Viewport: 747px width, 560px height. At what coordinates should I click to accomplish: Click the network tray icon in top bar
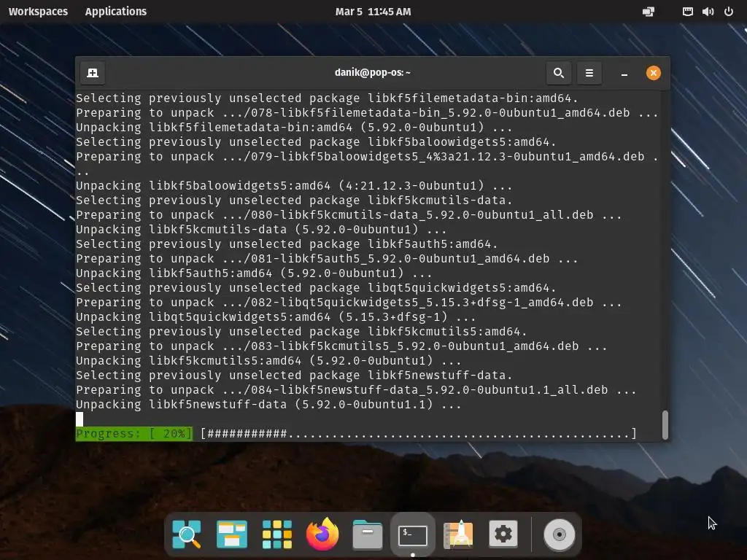coord(687,12)
